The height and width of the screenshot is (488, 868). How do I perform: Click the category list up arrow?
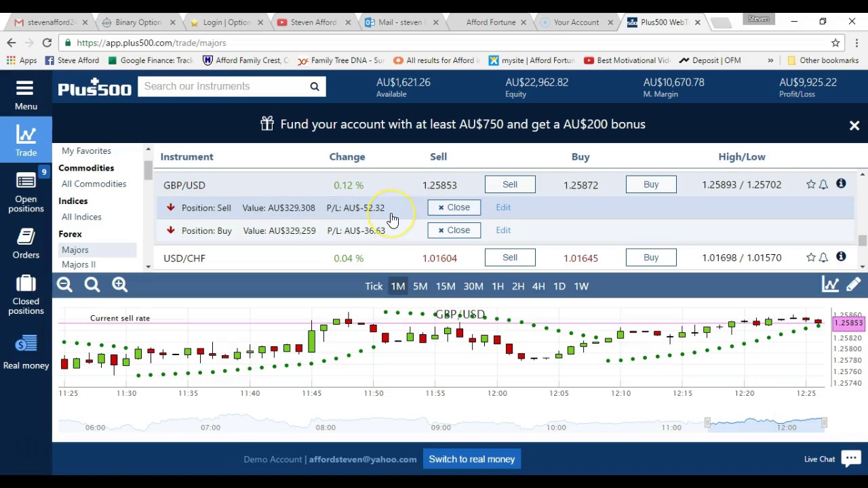pyautogui.click(x=148, y=149)
